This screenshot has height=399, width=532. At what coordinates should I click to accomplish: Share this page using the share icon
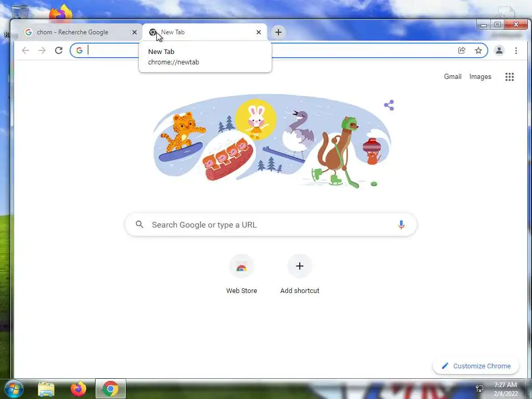461,50
